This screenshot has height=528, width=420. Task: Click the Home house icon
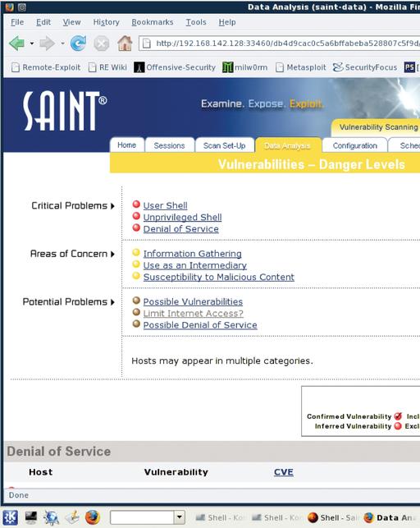click(125, 43)
